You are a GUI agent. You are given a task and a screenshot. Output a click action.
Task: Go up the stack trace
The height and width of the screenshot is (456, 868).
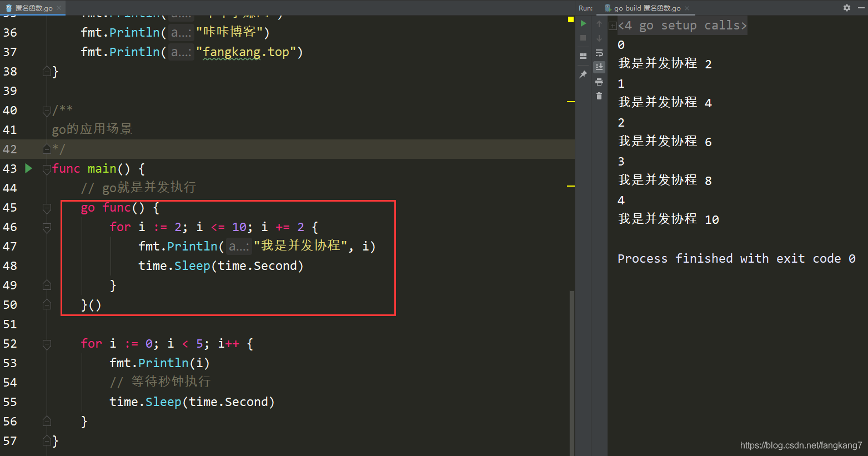click(599, 24)
